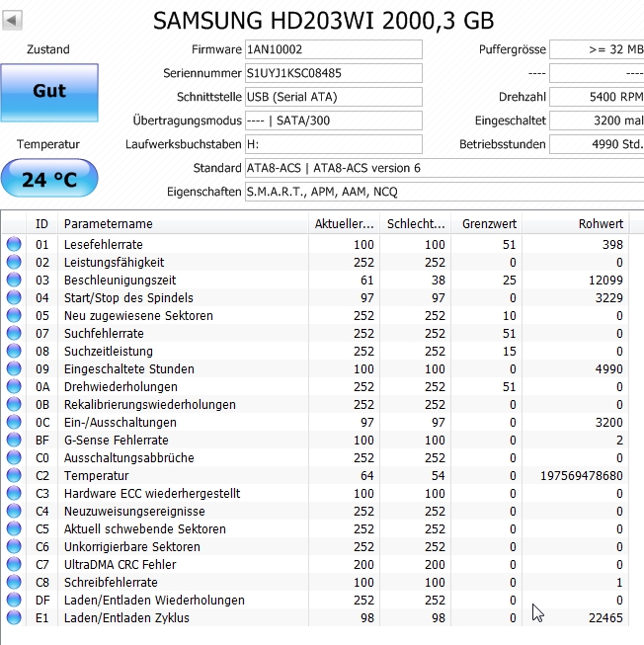Viewport: 644px width, 645px height.
Task: Sort by the Parametername column header
Action: click(183, 224)
